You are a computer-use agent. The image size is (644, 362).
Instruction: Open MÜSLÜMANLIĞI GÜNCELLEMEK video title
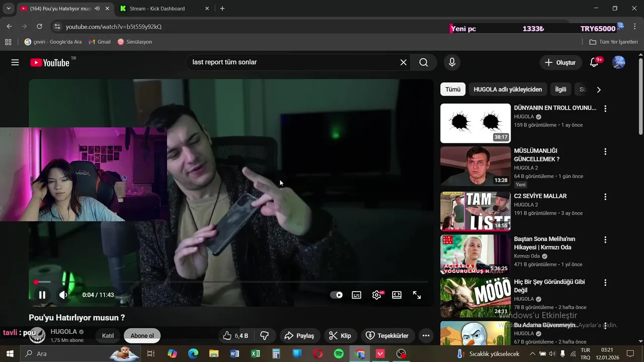click(x=537, y=155)
